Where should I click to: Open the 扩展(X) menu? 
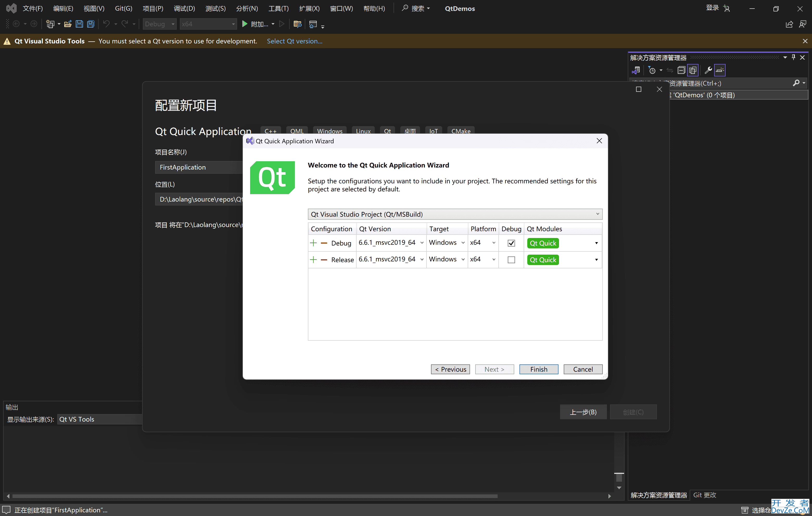(309, 8)
